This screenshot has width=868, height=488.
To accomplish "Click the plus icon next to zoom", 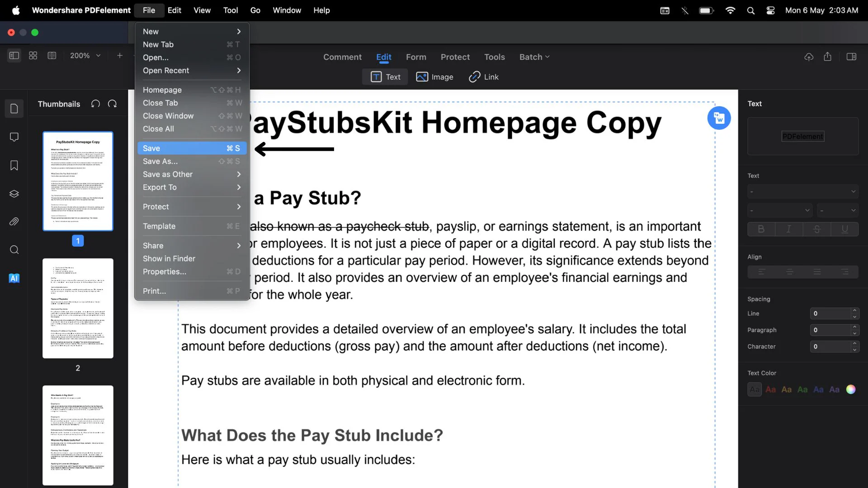I will (x=119, y=56).
